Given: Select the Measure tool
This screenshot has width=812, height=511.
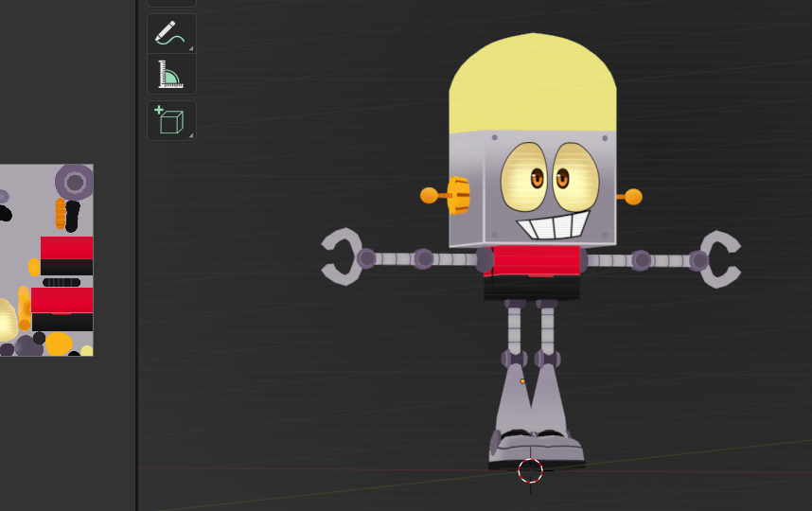Looking at the screenshot, I should point(171,74).
